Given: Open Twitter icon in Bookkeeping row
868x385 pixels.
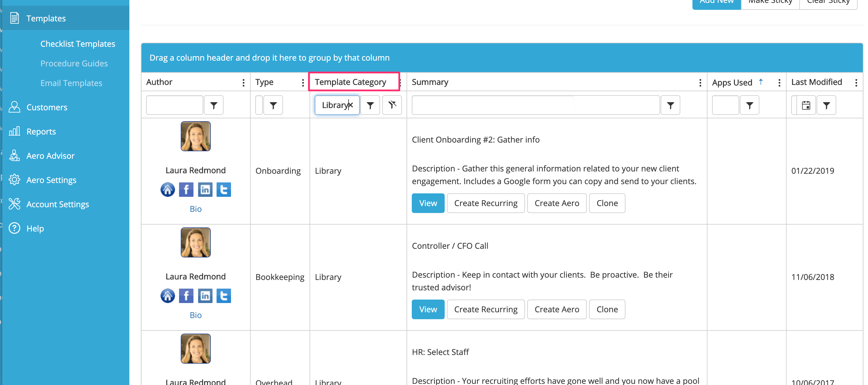Looking at the screenshot, I should [x=224, y=296].
